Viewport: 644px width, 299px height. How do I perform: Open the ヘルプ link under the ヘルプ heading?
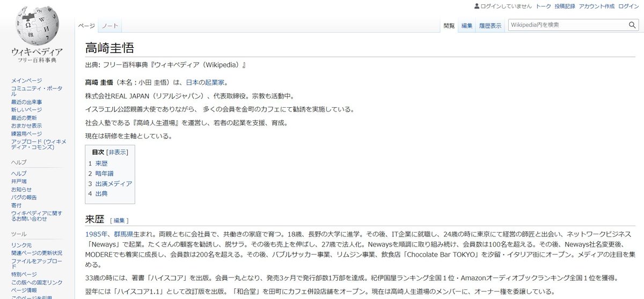point(19,174)
